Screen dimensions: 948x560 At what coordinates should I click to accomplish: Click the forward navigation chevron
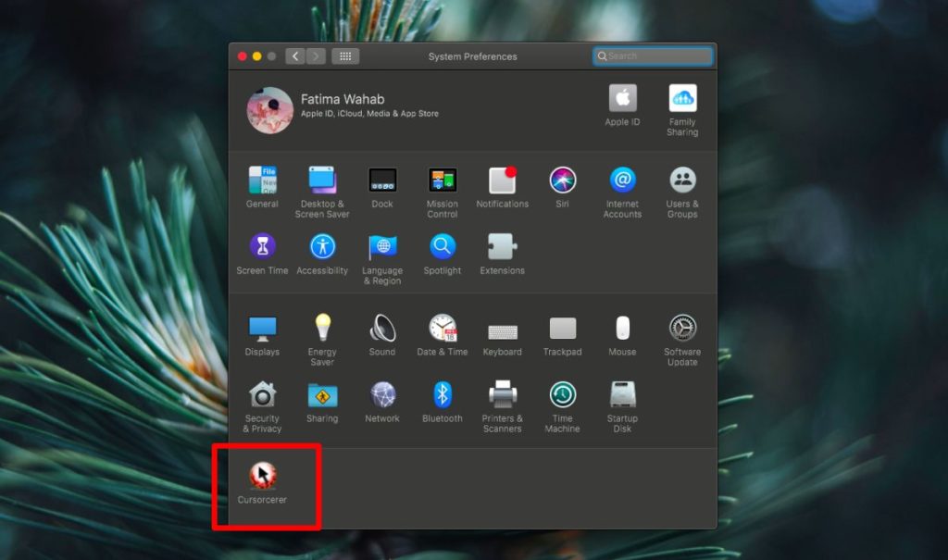tap(316, 56)
